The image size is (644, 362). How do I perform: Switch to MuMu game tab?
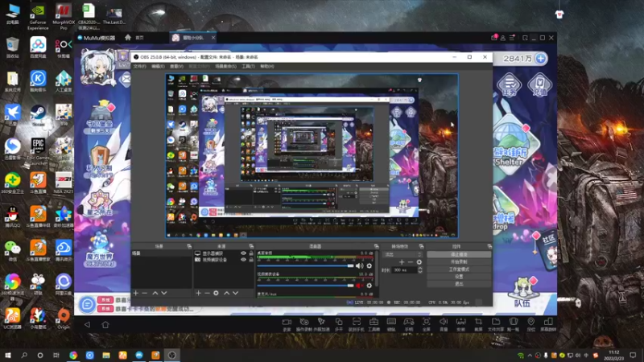point(193,38)
